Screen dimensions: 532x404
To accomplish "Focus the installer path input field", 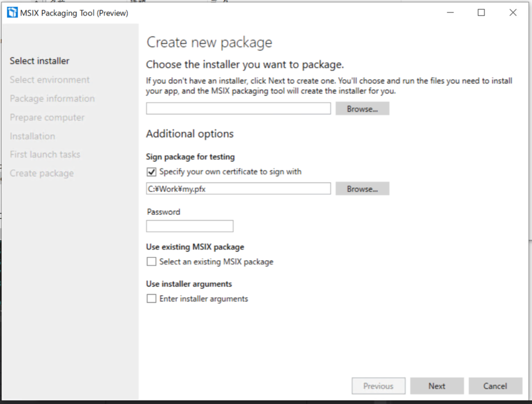I will 238,109.
